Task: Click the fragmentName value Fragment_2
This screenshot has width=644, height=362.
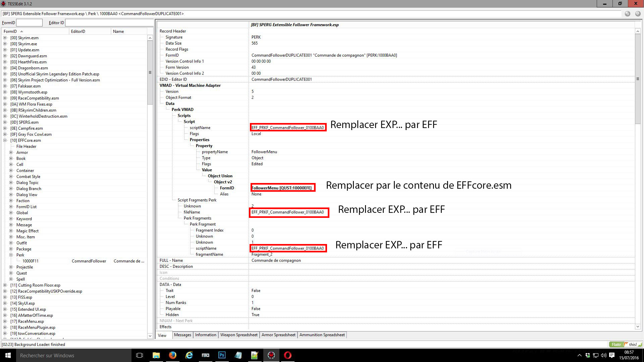Action: tap(262, 254)
